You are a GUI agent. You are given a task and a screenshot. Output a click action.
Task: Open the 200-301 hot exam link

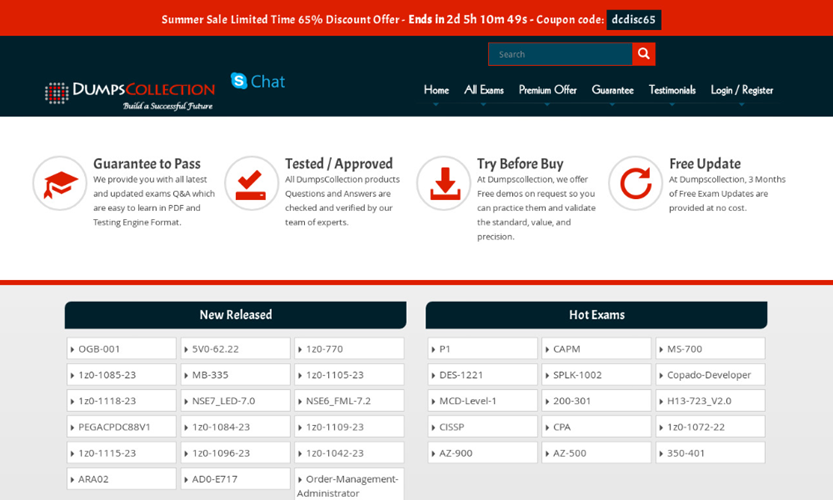pyautogui.click(x=597, y=401)
